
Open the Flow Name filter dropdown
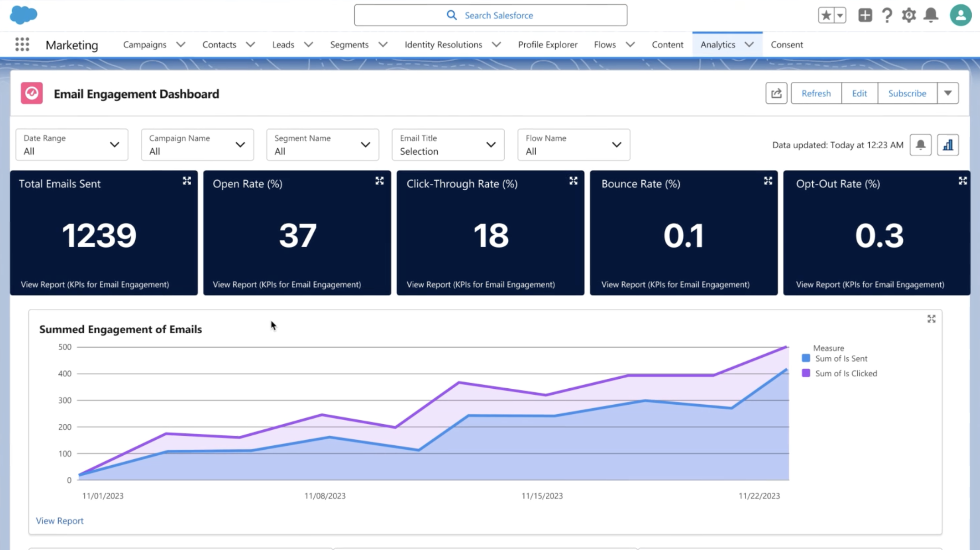[573, 145]
